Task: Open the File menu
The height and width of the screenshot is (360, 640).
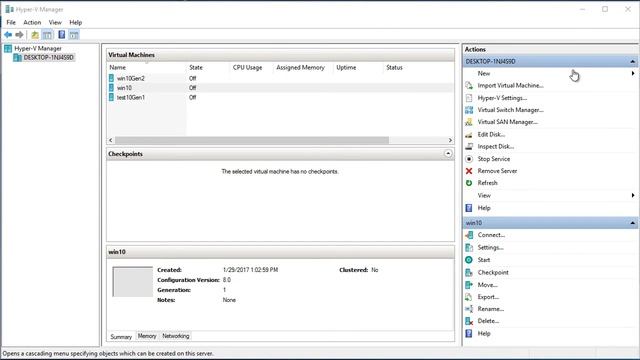Action: [x=11, y=22]
